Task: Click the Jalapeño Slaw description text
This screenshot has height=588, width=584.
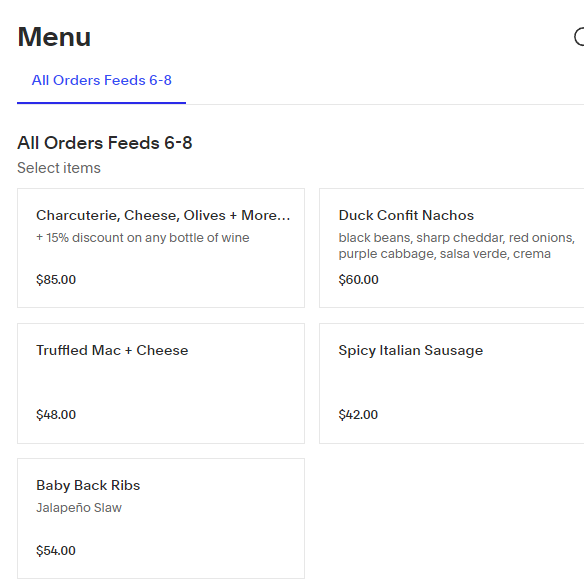Action: click(x=79, y=508)
